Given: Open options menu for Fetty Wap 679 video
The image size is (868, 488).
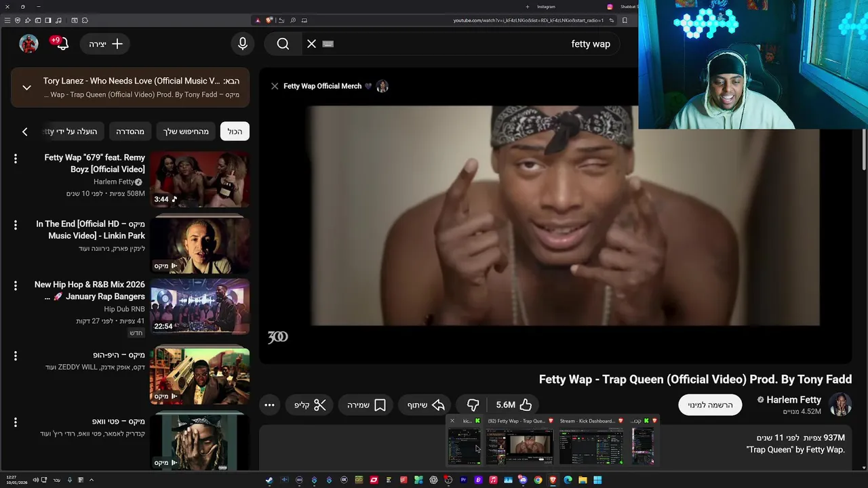Looking at the screenshot, I should [x=16, y=158].
